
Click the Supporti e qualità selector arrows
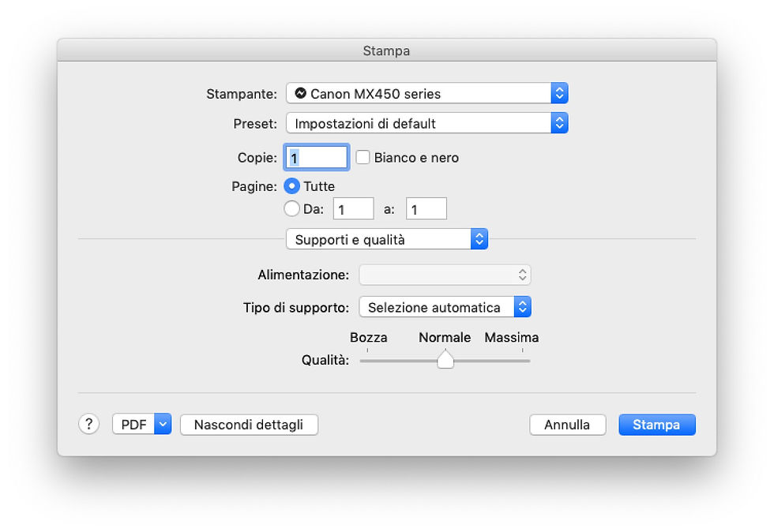(x=479, y=239)
